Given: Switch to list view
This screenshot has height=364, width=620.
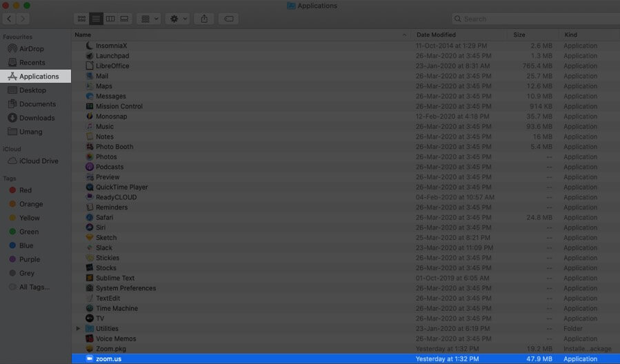Looking at the screenshot, I should tap(96, 19).
